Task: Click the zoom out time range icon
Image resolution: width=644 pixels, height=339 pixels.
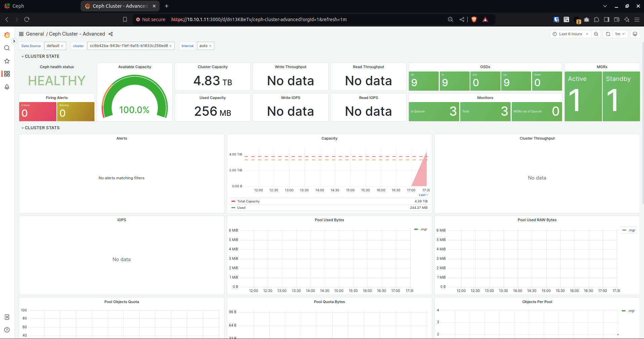Action: coord(596,34)
